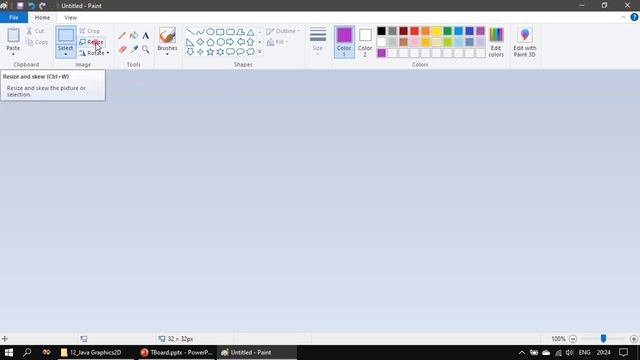This screenshot has width=640, height=360.
Task: Choose the Polygon shape
Action: [x=240, y=32]
